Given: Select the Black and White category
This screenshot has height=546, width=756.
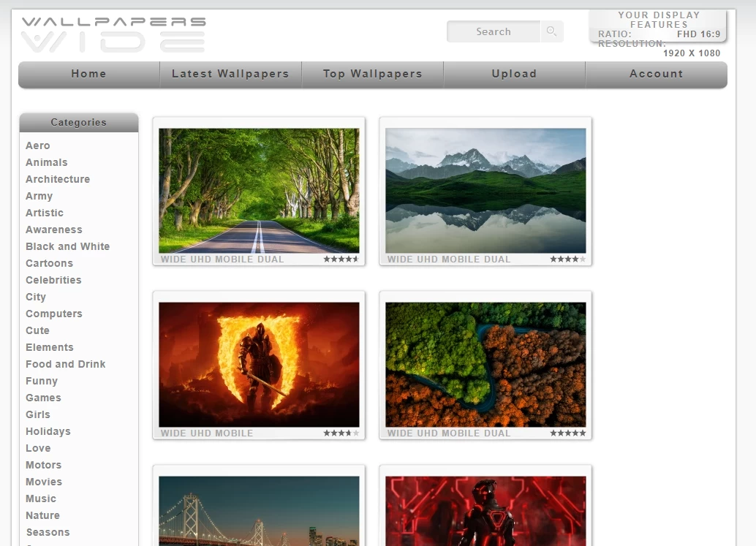Looking at the screenshot, I should 67,246.
